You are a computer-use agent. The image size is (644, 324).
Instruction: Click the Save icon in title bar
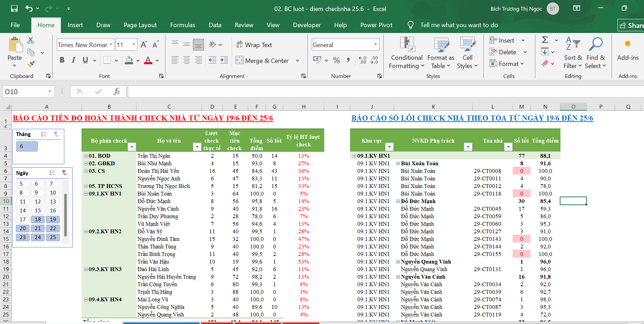click(14, 9)
